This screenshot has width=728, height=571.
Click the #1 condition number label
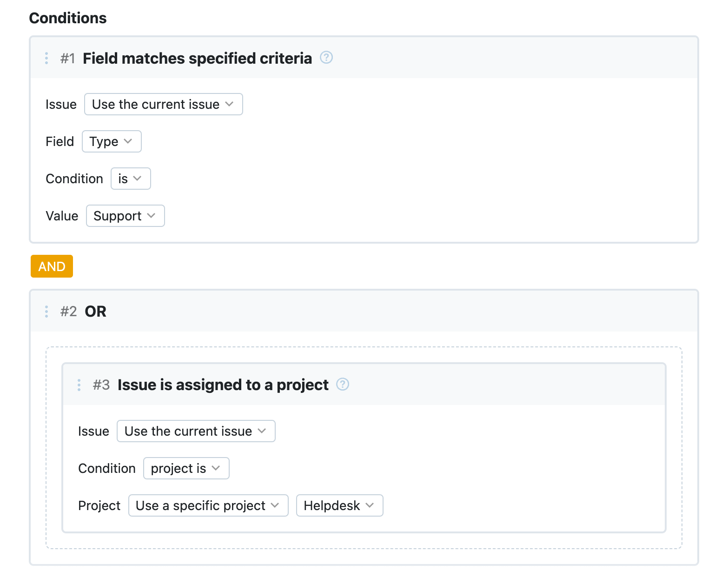(x=68, y=59)
